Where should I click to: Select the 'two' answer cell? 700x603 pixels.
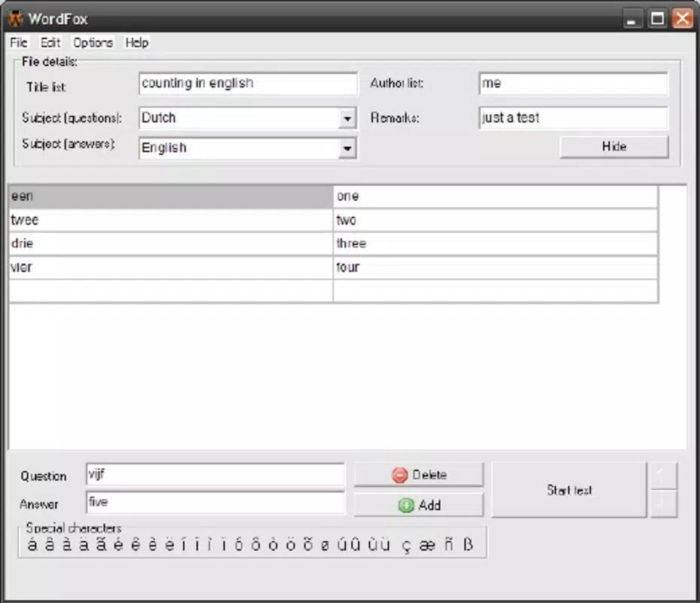click(x=496, y=220)
